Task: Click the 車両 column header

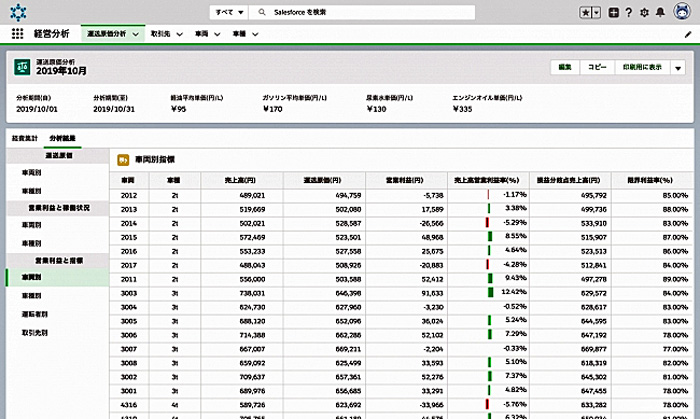Action: (128, 180)
